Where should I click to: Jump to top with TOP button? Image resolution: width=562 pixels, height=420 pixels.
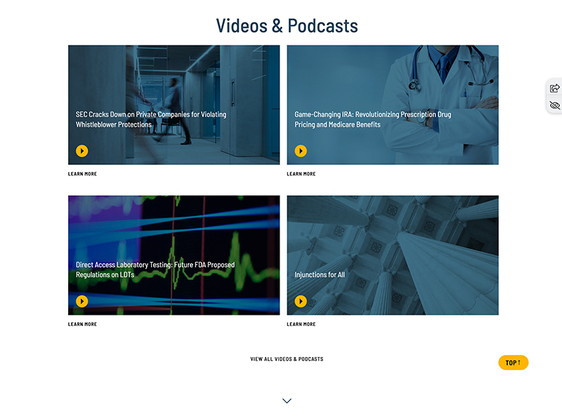coord(513,363)
